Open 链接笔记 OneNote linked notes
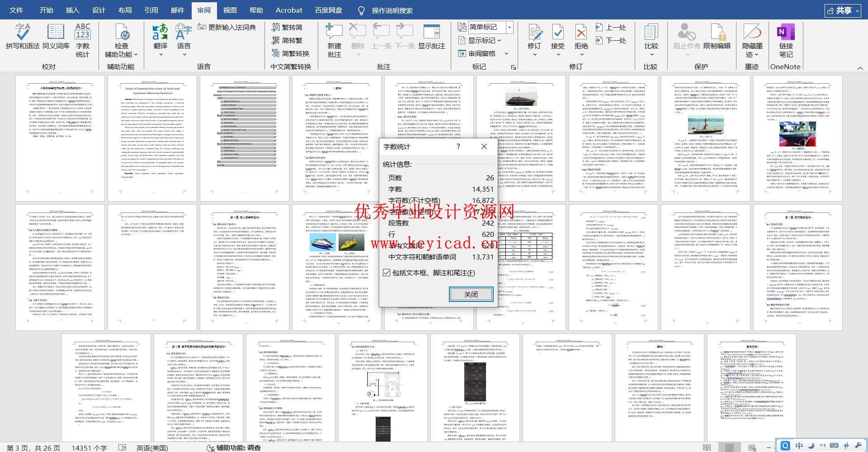 786,40
